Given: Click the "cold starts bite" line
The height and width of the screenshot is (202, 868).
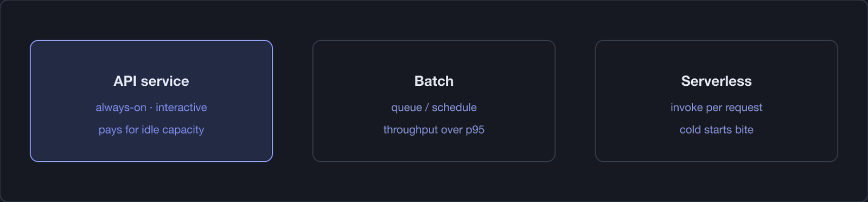Looking at the screenshot, I should (x=717, y=130).
